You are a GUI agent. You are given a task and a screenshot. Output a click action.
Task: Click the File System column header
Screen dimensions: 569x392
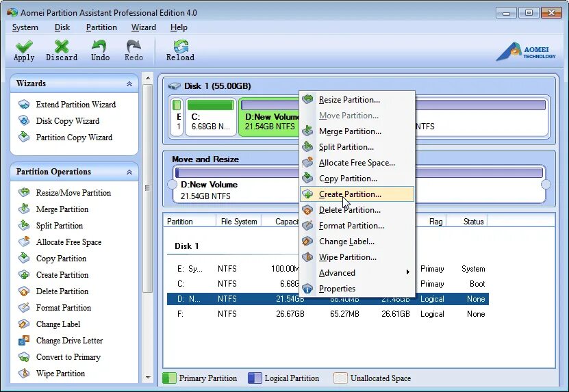point(239,221)
